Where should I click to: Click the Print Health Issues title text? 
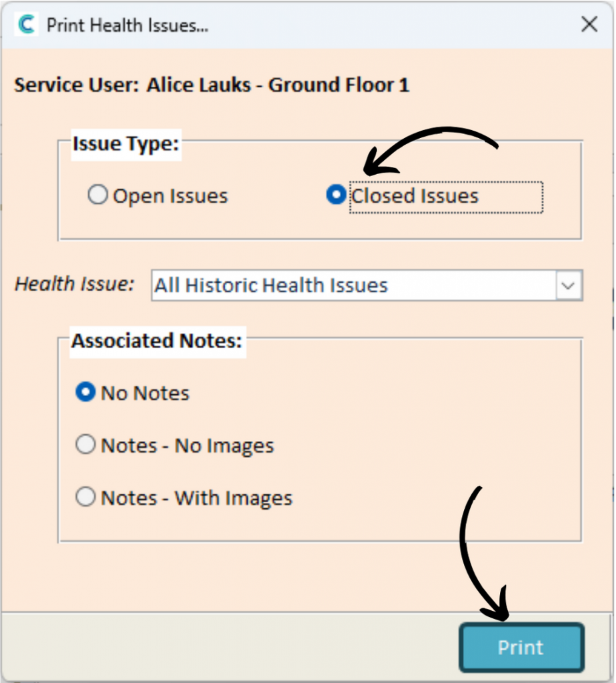pyautogui.click(x=127, y=25)
